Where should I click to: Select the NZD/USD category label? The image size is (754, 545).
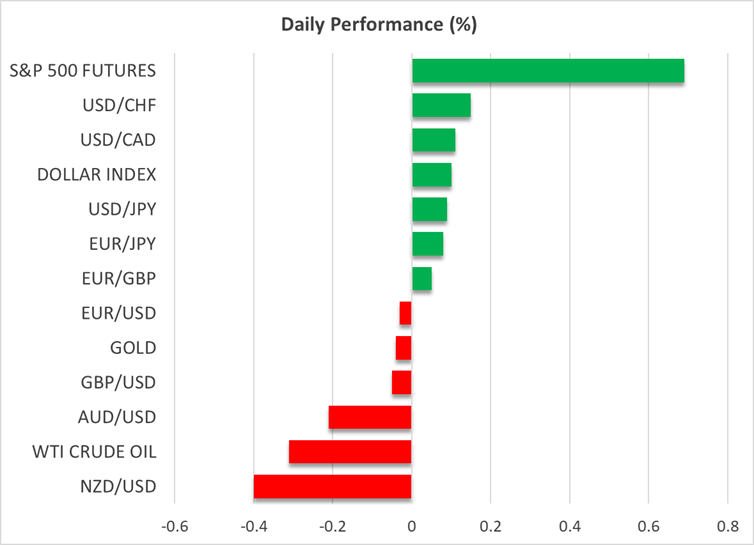pos(116,486)
